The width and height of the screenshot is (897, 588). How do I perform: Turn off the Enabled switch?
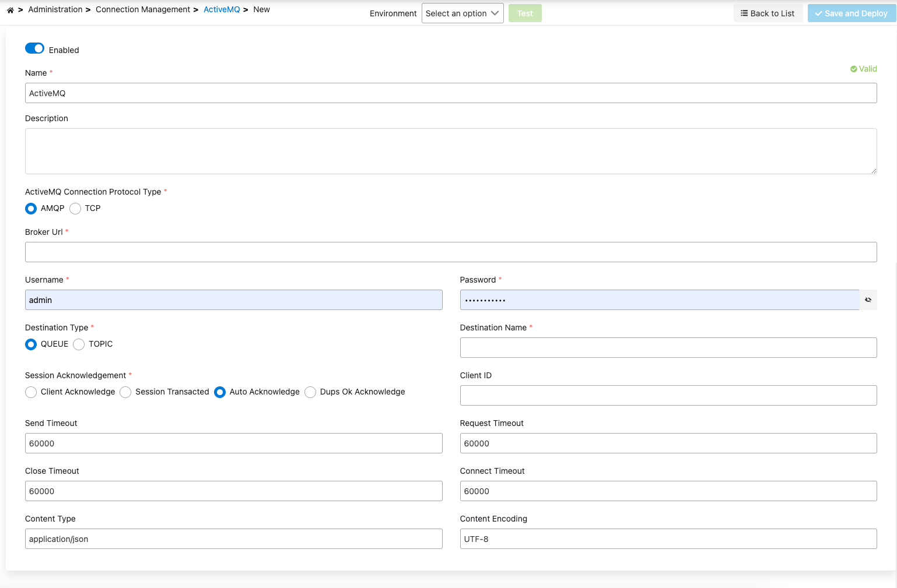tap(34, 49)
